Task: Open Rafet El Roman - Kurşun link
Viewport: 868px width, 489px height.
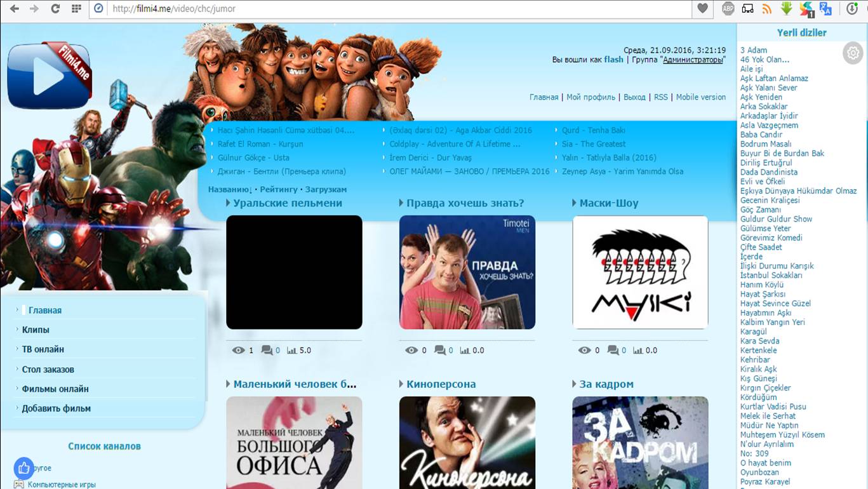Action: [260, 144]
